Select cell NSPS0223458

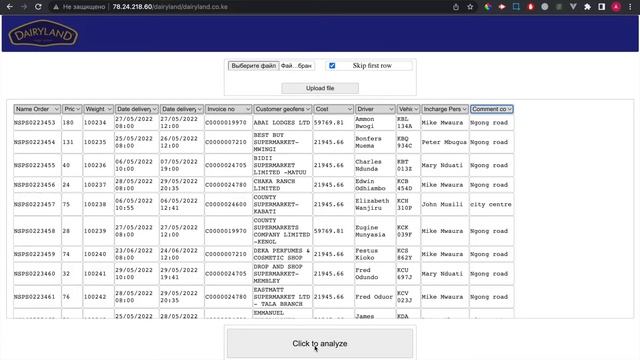pyautogui.click(x=37, y=231)
